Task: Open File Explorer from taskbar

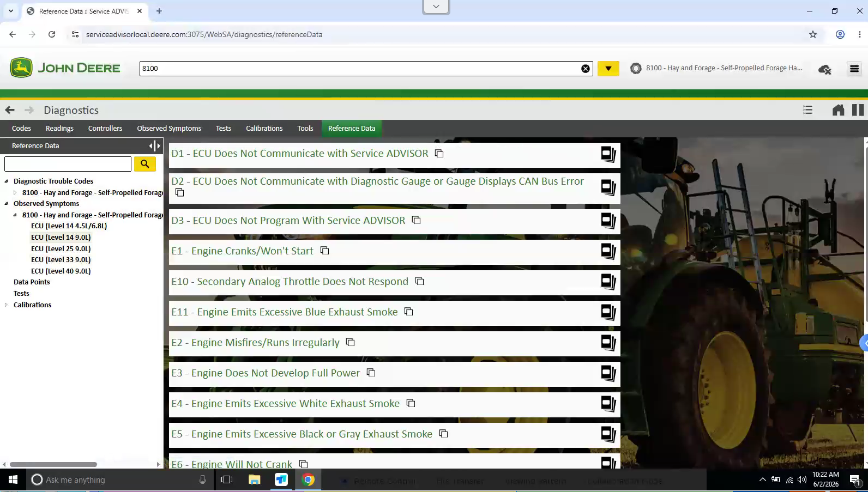Action: click(x=254, y=480)
